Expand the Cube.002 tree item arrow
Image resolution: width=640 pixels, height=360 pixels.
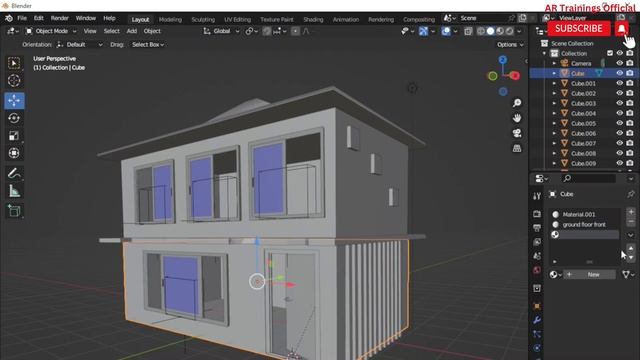554,93
